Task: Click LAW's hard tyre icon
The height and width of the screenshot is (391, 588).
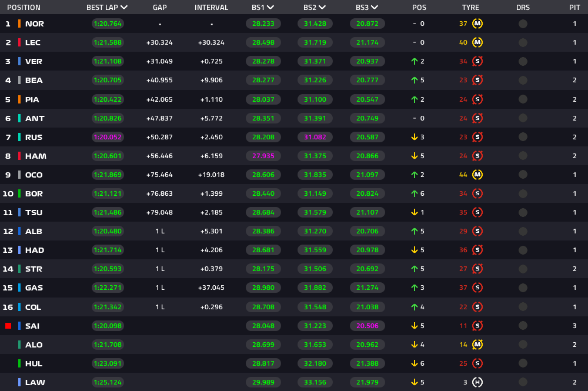Action: 477,382
